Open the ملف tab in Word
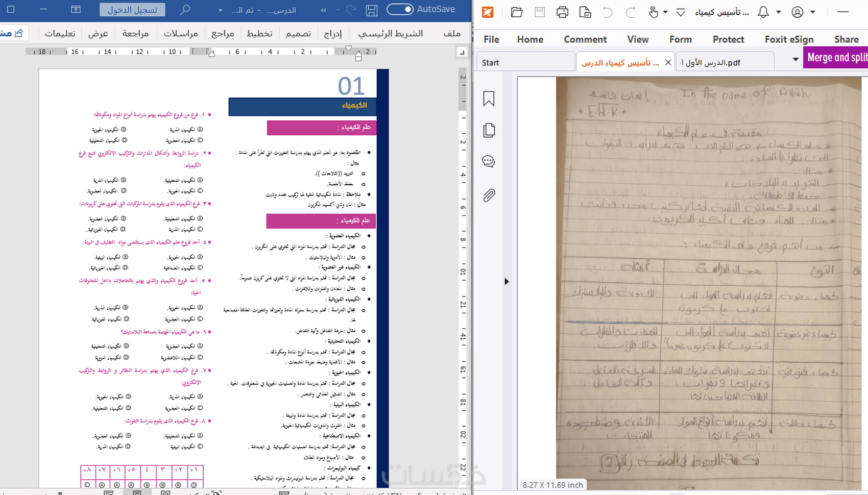The width and height of the screenshot is (868, 495). click(x=452, y=33)
